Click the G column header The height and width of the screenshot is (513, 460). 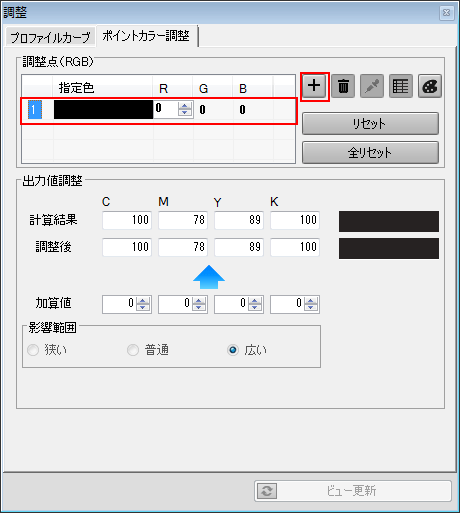click(x=213, y=88)
